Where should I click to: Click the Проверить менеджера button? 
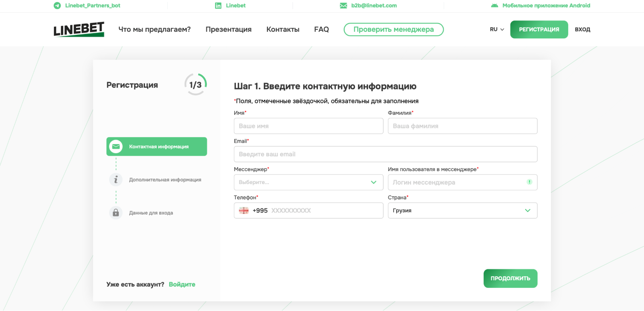(x=394, y=29)
